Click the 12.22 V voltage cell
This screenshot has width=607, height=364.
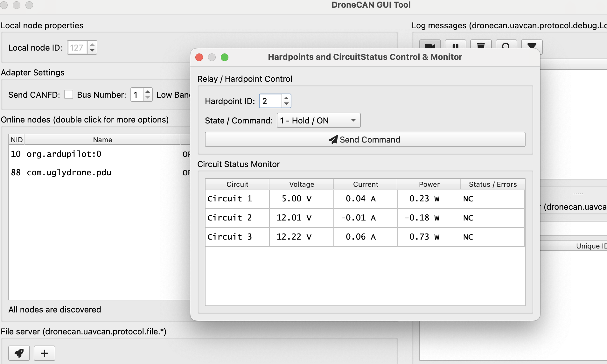[302, 237]
